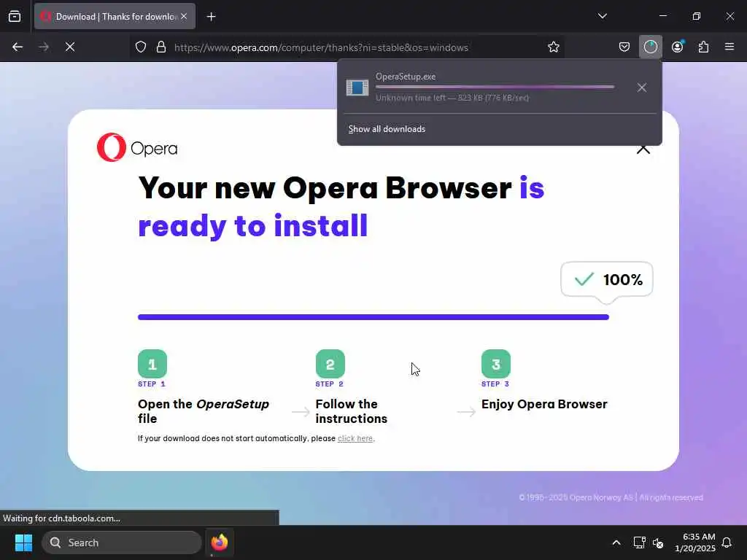Open Firefox View recent browsing icon
747x560 pixels.
[15, 17]
